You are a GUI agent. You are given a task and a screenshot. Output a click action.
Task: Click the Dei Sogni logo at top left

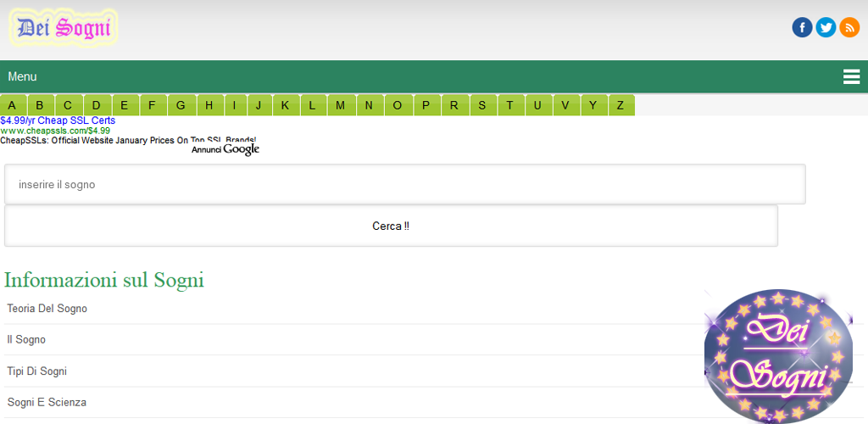click(x=64, y=27)
